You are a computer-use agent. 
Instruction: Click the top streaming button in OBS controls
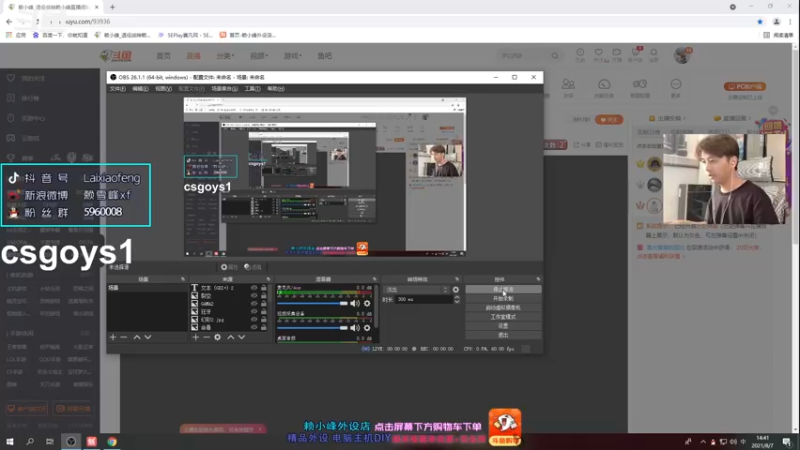(503, 289)
